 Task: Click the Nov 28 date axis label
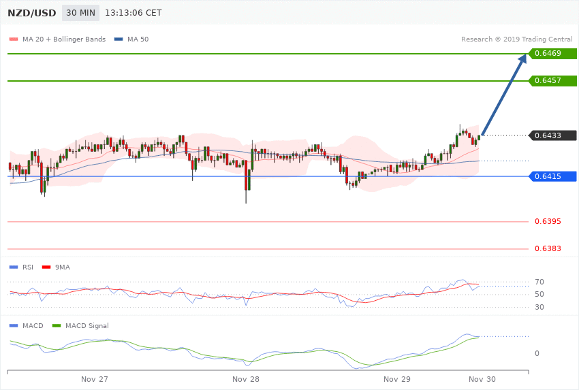[x=246, y=379]
